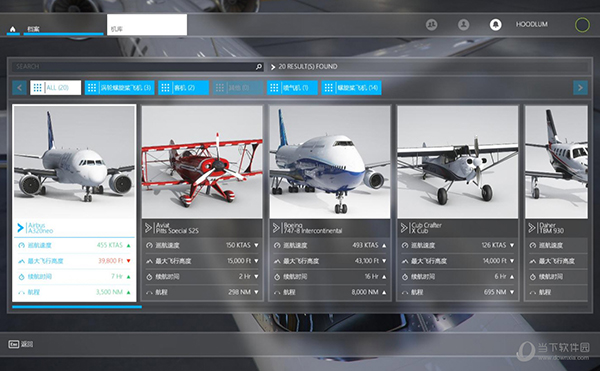The width and height of the screenshot is (600, 371).
Task: Select the 机库 hangar tab
Action: [147, 25]
